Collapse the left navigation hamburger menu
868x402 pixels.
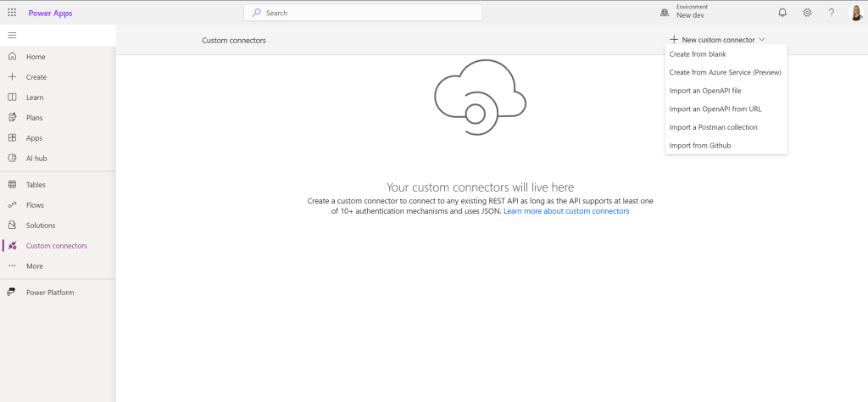[12, 35]
